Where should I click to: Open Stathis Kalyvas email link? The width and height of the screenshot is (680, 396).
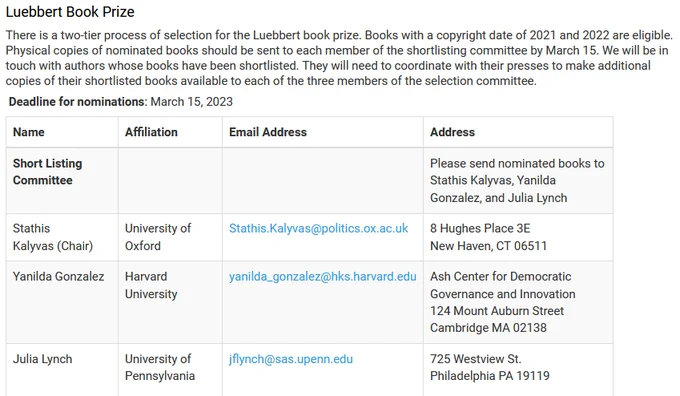(318, 229)
